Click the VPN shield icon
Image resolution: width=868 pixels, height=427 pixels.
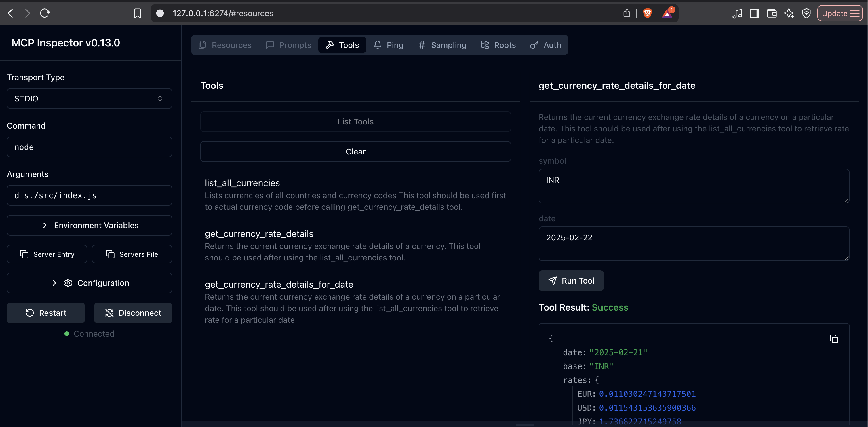806,14
